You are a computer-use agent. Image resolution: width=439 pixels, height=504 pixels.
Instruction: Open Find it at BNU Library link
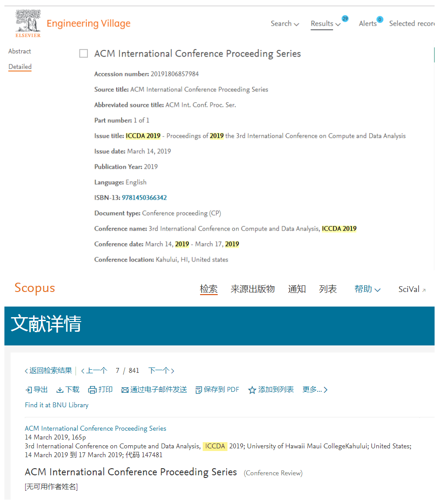pyautogui.click(x=57, y=405)
